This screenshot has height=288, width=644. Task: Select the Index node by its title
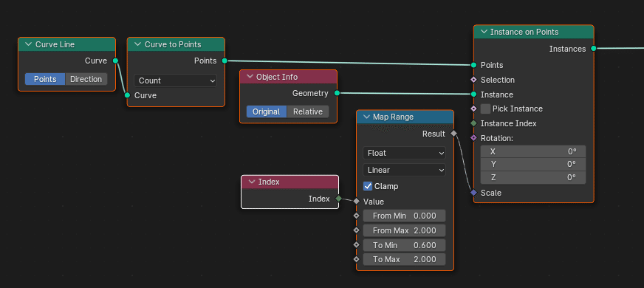click(x=269, y=182)
